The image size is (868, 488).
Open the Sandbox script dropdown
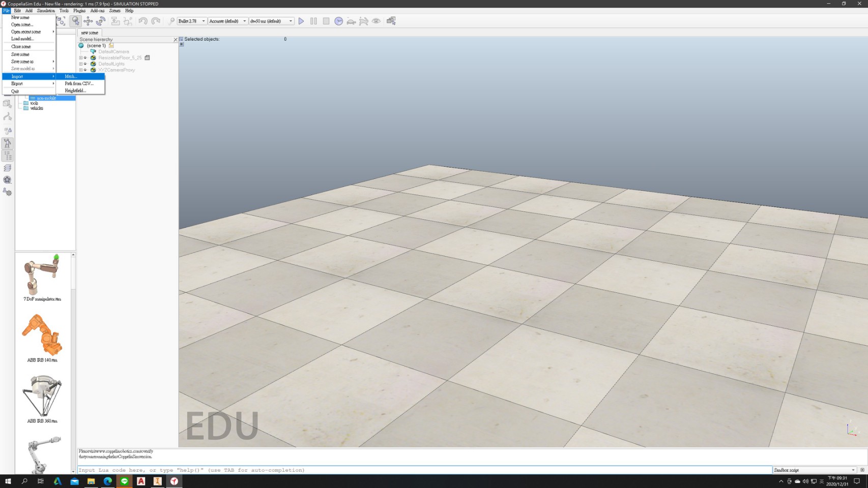coord(815,470)
